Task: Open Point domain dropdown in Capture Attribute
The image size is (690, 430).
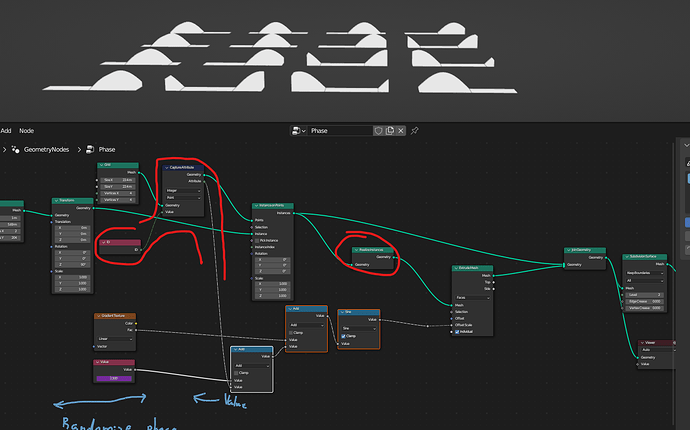Action: pos(183,198)
